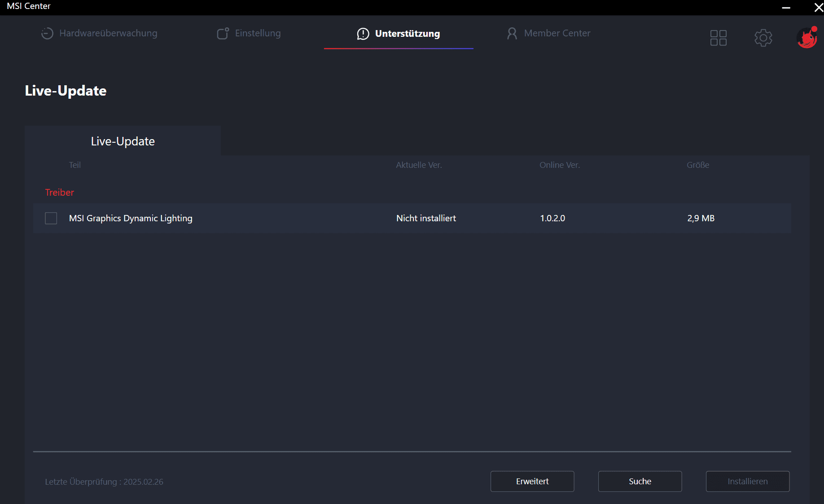Select the Unterstützung tab
Image resolution: width=824 pixels, height=504 pixels.
pyautogui.click(x=399, y=34)
